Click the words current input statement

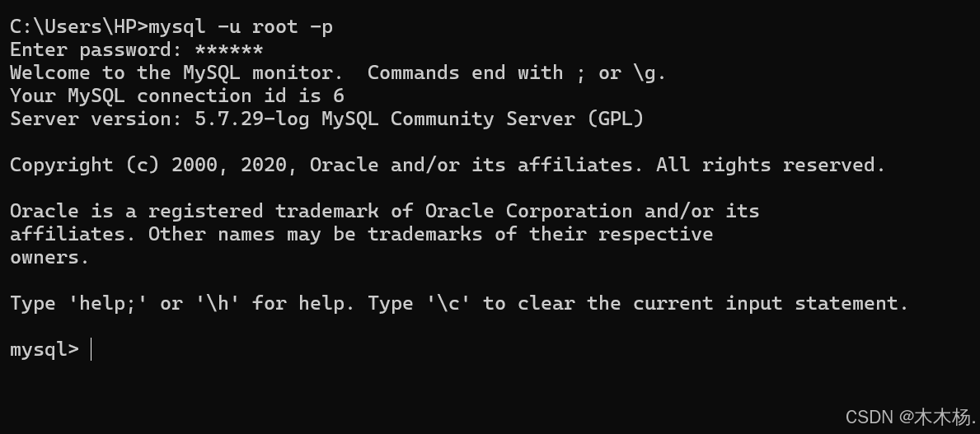coord(770,304)
